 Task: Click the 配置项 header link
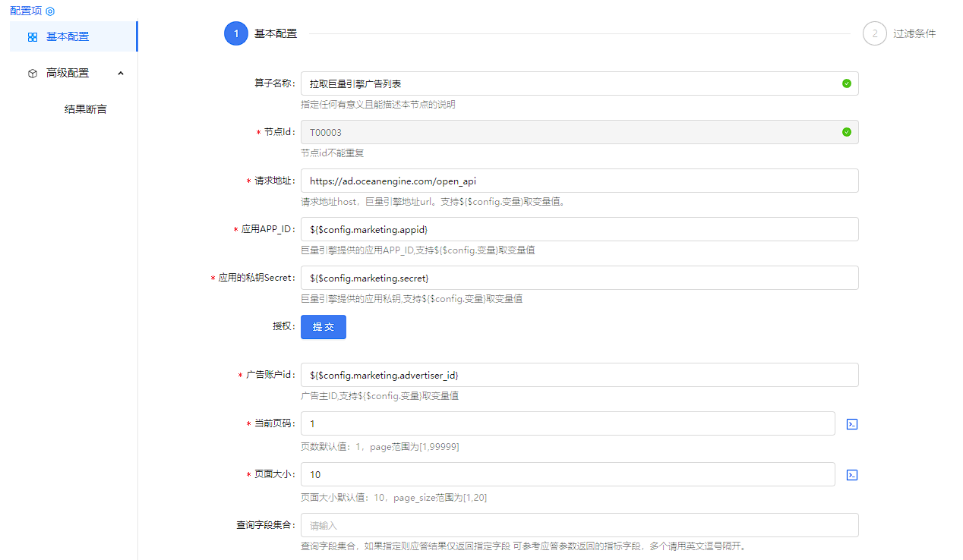tap(26, 11)
